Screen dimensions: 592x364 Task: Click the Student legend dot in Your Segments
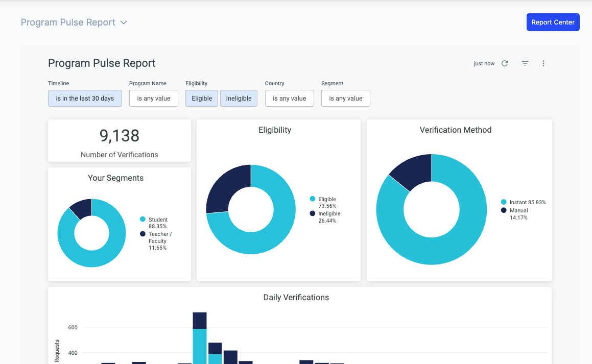pyautogui.click(x=143, y=219)
